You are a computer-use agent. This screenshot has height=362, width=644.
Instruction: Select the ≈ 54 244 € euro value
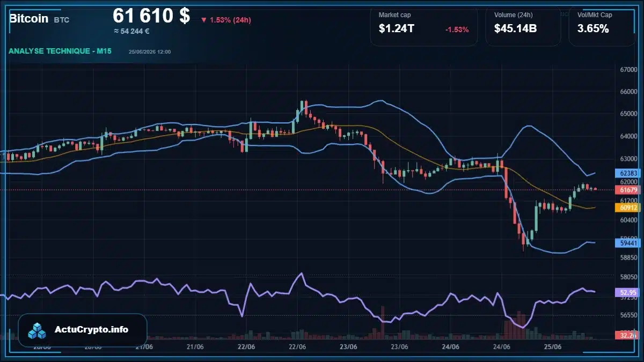tap(131, 31)
